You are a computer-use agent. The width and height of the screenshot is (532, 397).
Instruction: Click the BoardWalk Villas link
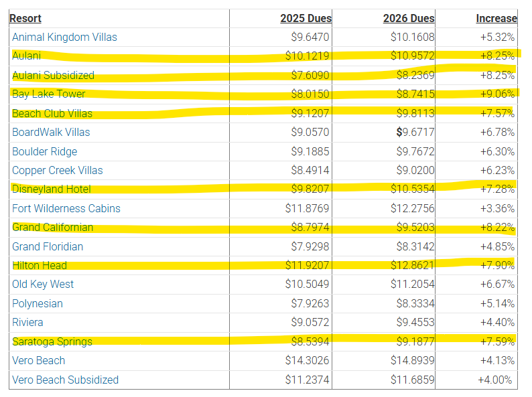click(x=51, y=133)
